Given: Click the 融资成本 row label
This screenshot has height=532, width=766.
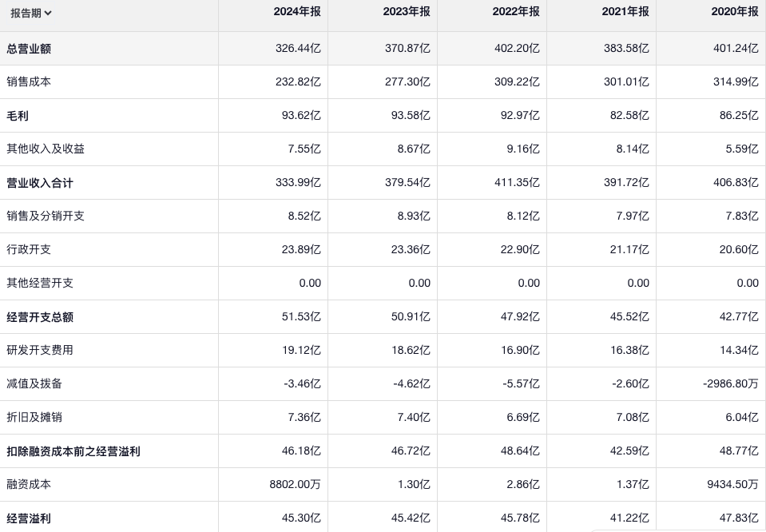Looking at the screenshot, I should click(29, 485).
